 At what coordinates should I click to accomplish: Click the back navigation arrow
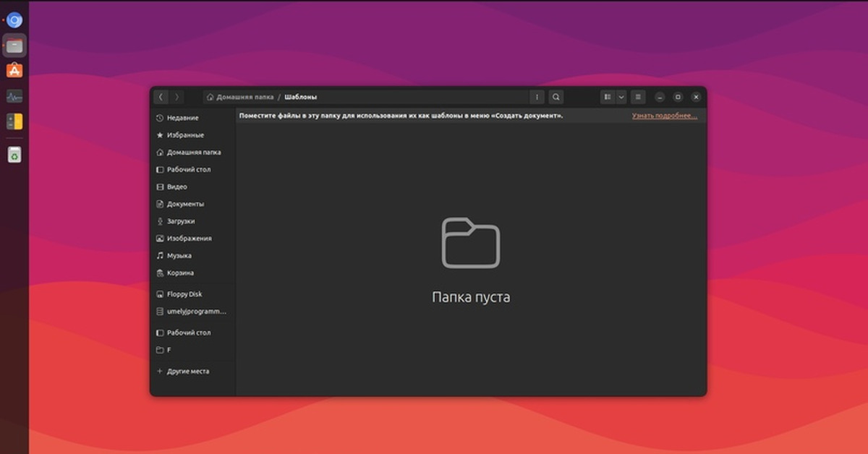[x=161, y=97]
